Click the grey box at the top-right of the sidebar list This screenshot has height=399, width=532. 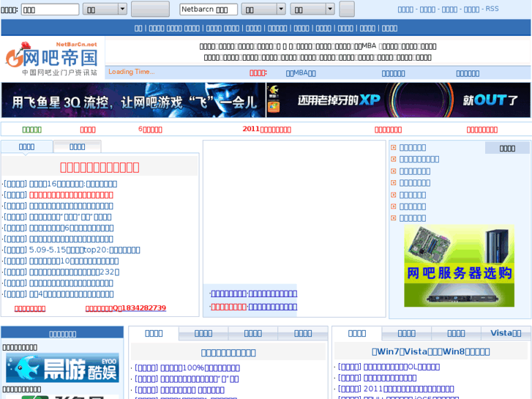click(507, 148)
